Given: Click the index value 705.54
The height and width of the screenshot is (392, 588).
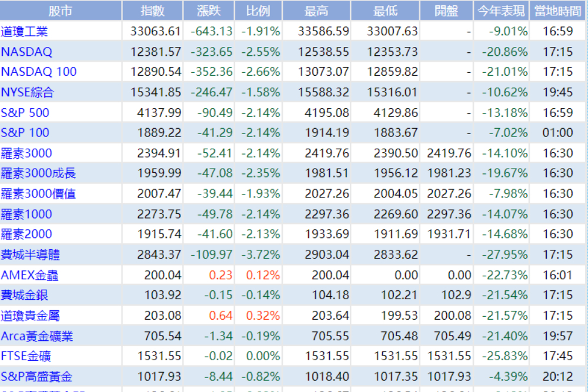Looking at the screenshot, I should point(163,336).
